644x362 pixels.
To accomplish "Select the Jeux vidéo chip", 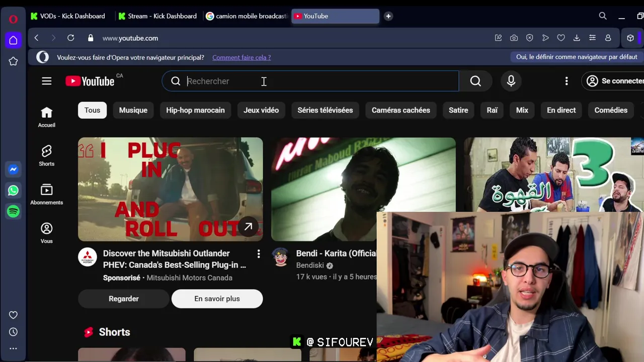I will [x=261, y=110].
